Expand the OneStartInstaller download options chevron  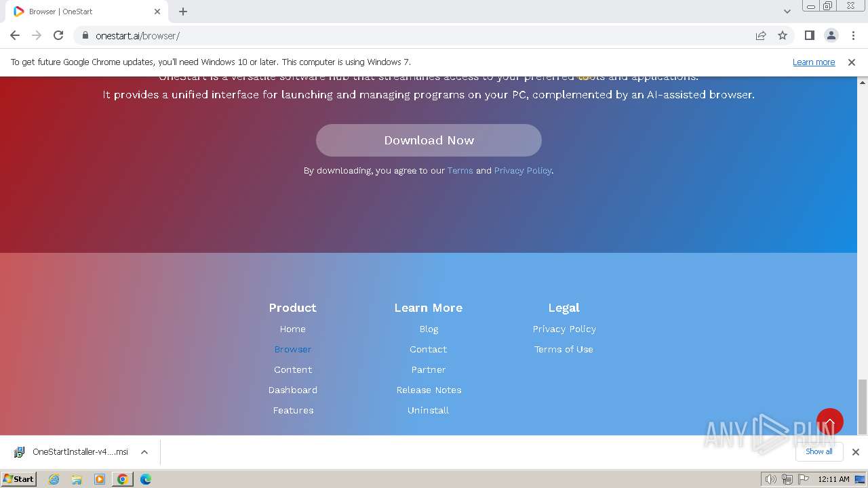(x=144, y=452)
